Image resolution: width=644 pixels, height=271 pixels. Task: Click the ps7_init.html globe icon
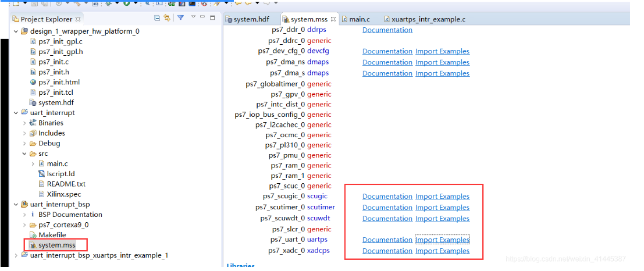pyautogui.click(x=33, y=82)
